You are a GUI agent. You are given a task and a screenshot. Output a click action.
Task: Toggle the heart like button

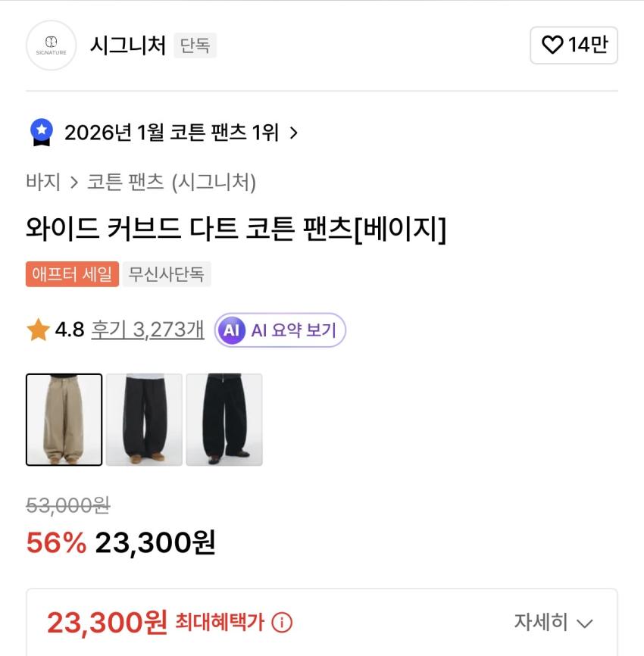point(574,45)
